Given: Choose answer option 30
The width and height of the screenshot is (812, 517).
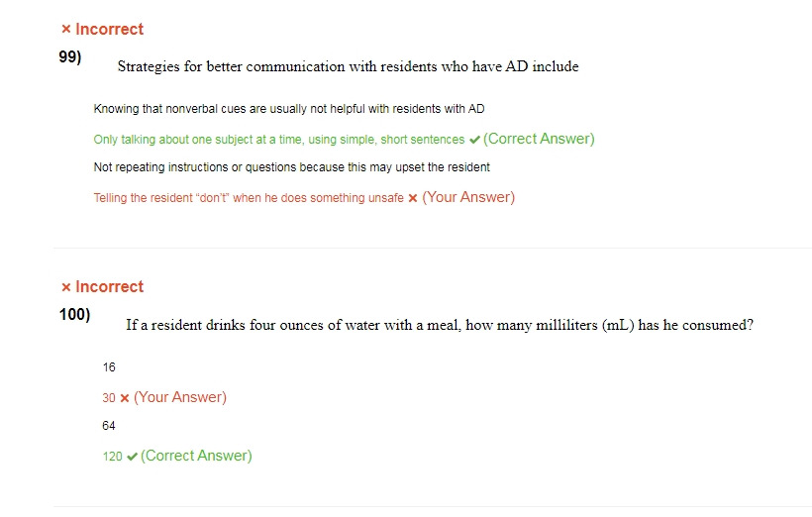Looking at the screenshot, I should (109, 398).
